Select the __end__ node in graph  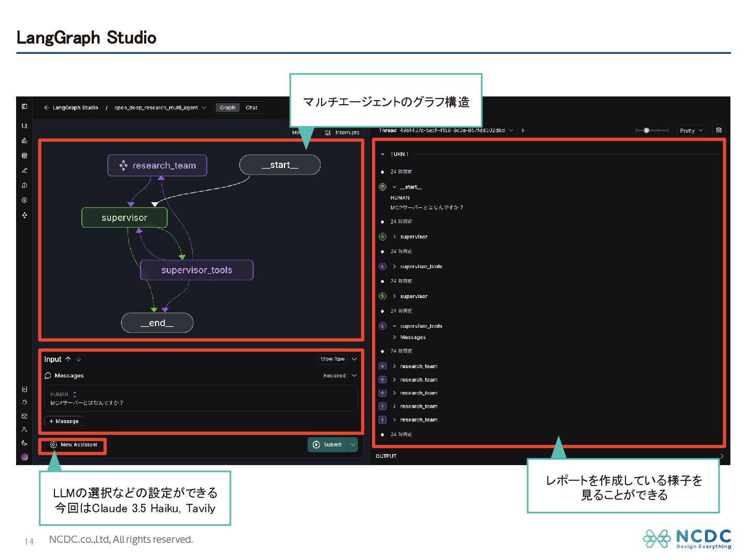coord(157,323)
